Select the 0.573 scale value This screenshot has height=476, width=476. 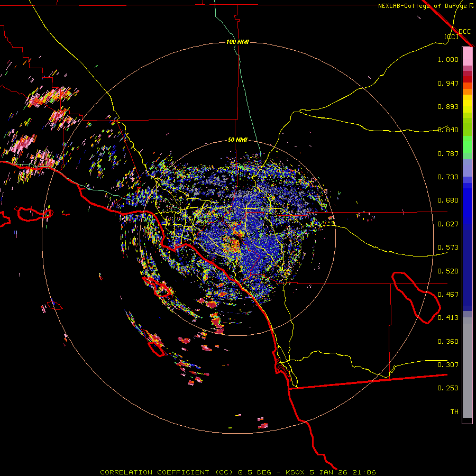(448, 248)
